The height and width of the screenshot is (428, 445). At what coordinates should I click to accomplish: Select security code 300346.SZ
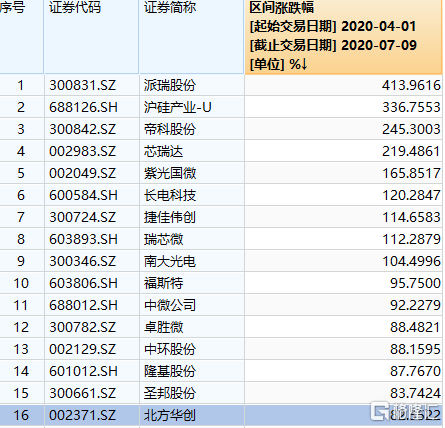pyautogui.click(x=83, y=261)
